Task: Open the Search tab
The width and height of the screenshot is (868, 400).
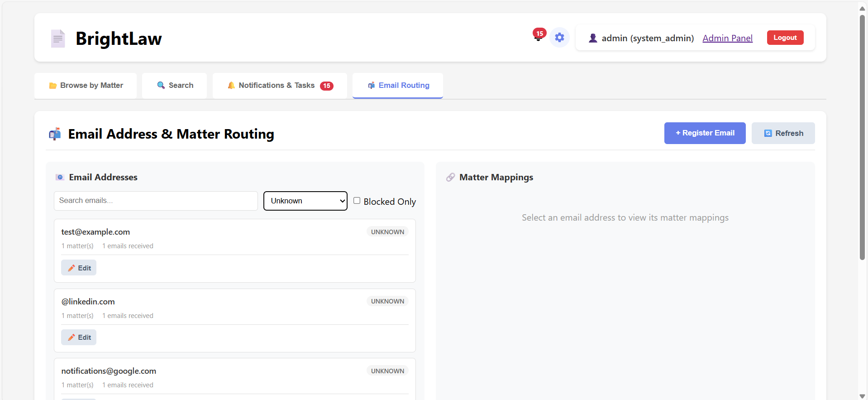Action: [175, 86]
